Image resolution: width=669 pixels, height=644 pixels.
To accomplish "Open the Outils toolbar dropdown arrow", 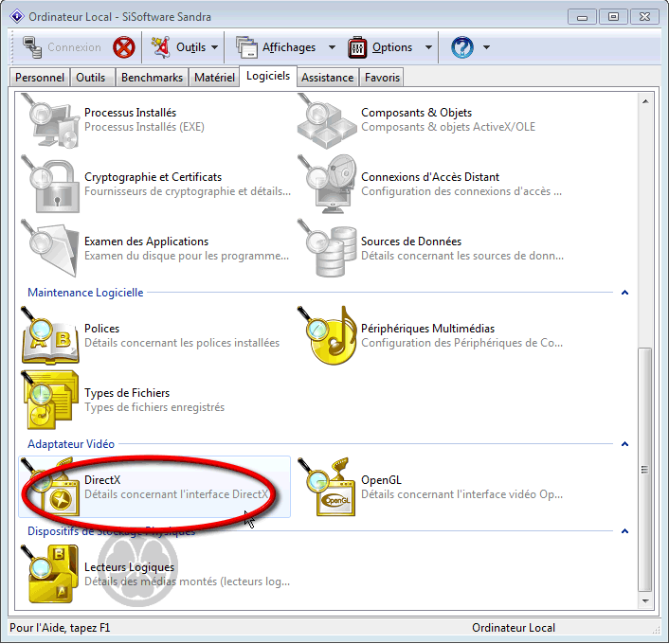I will [214, 47].
